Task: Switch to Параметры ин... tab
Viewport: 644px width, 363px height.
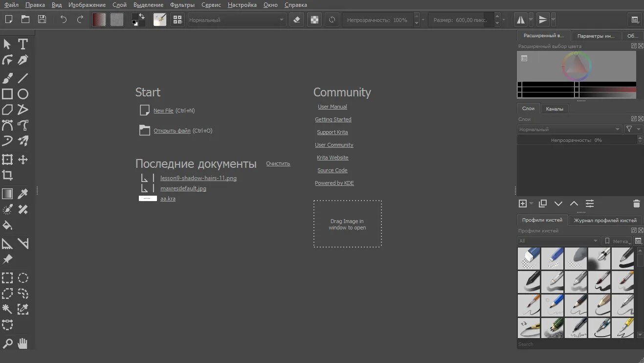Action: tap(596, 36)
